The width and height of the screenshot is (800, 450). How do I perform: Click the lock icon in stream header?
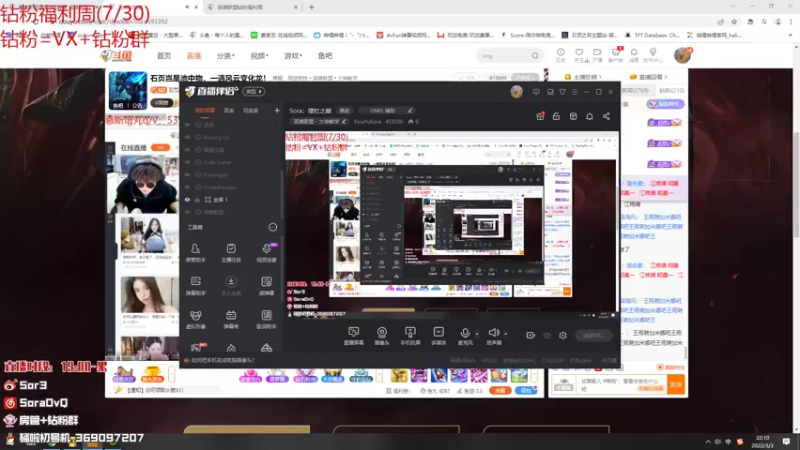[x=556, y=116]
